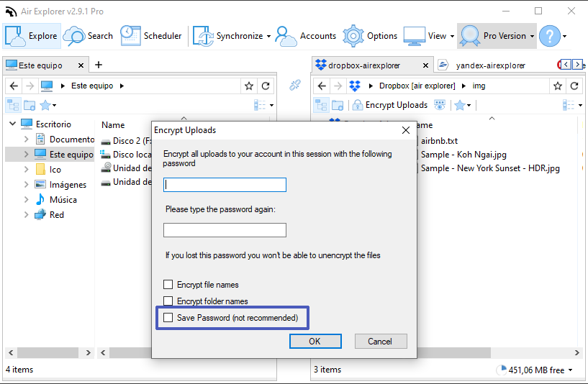Open Dropbox pane favorites star menu
The image size is (588, 384).
pyautogui.click(x=463, y=105)
